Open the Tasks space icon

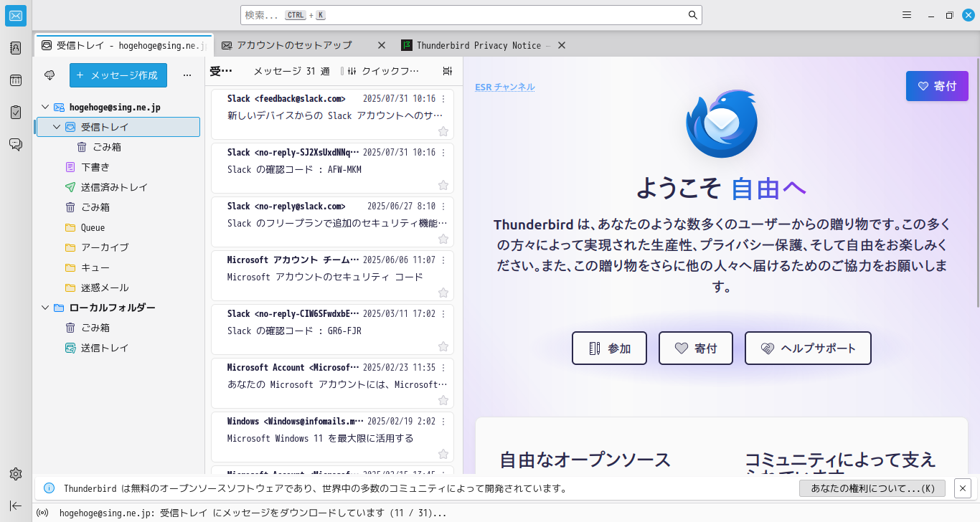15,112
